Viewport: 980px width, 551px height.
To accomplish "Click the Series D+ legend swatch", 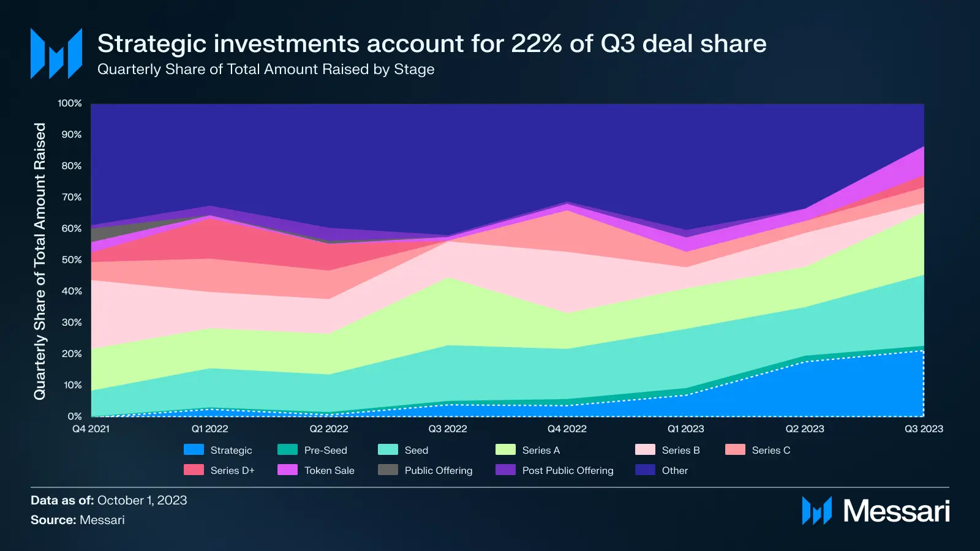I will [x=194, y=470].
